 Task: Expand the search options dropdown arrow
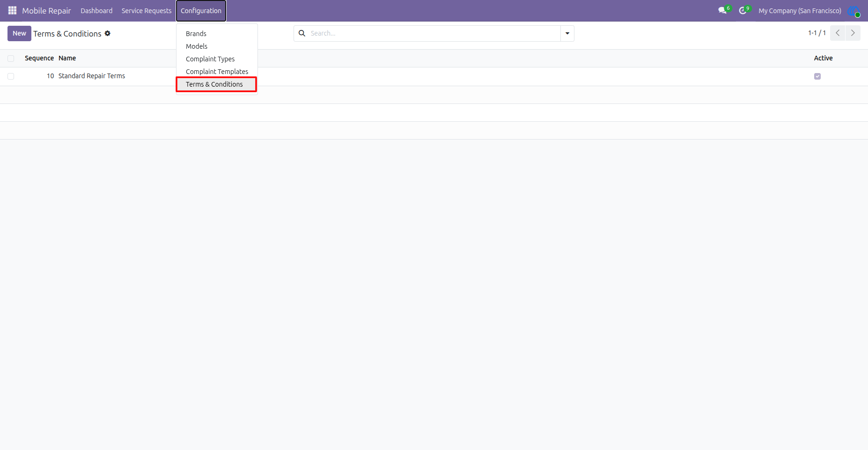point(567,33)
